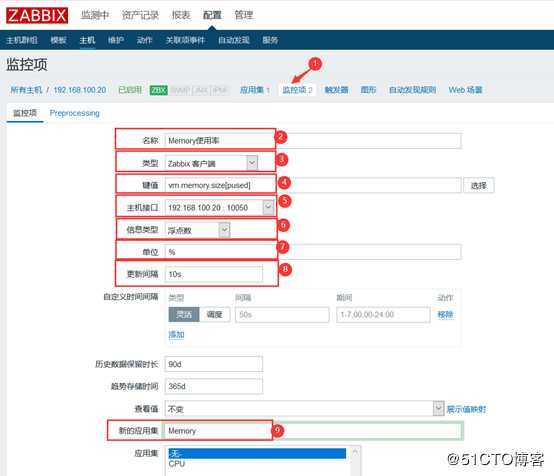Select 无 in 应用集 list
Image resolution: width=554 pixels, height=476 pixels.
click(x=258, y=453)
